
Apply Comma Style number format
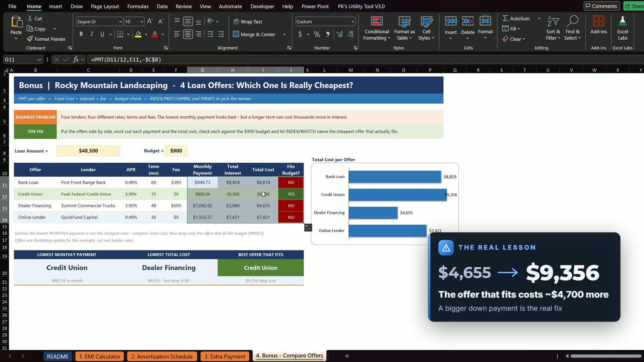[x=328, y=35]
